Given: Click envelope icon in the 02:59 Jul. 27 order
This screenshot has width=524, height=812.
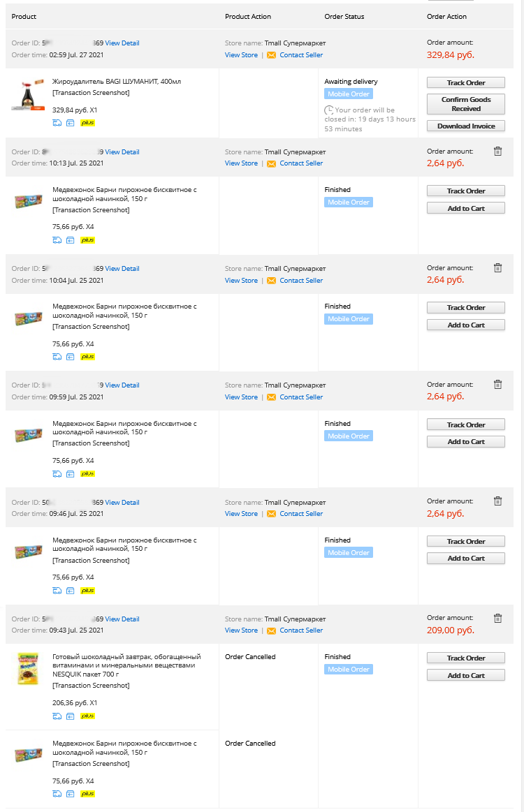Looking at the screenshot, I should (x=271, y=55).
